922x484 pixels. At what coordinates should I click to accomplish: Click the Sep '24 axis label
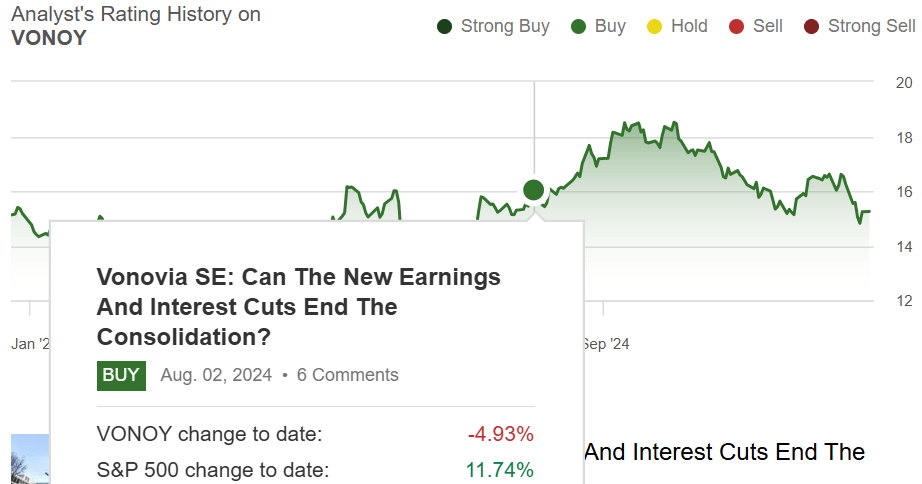pos(605,344)
